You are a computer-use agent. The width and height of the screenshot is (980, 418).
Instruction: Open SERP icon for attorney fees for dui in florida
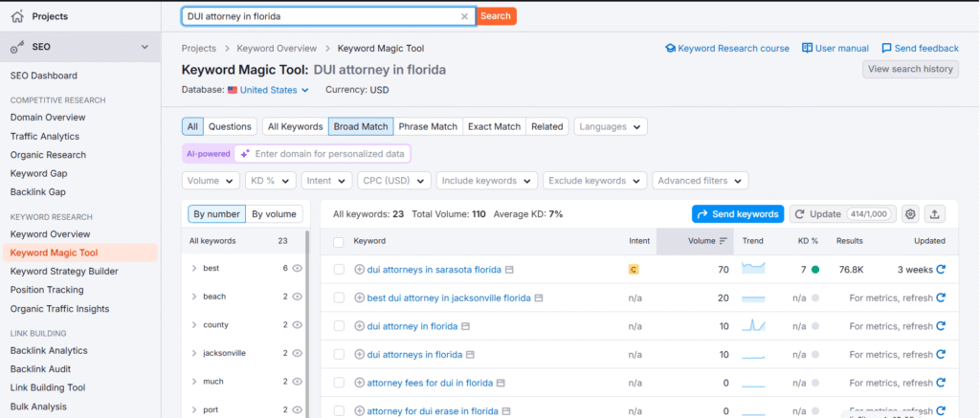click(x=501, y=383)
